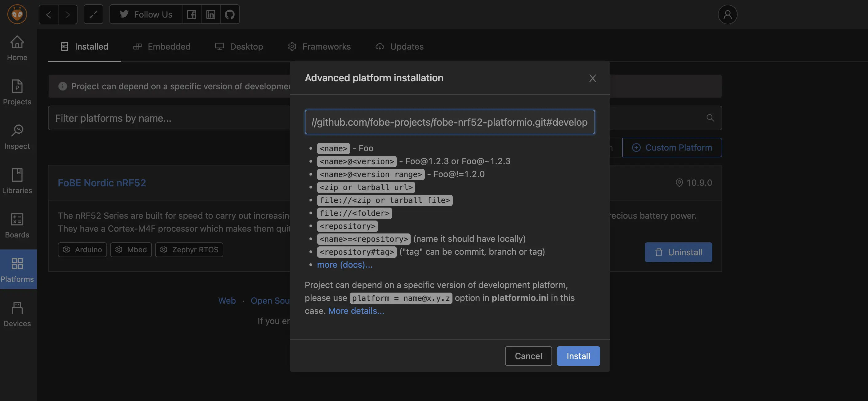
Task: Click the Install button in the dialog
Action: [x=578, y=356]
